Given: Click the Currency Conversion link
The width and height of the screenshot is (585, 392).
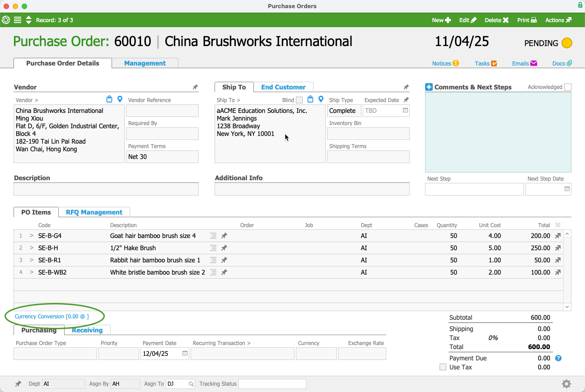Looking at the screenshot, I should [52, 317].
